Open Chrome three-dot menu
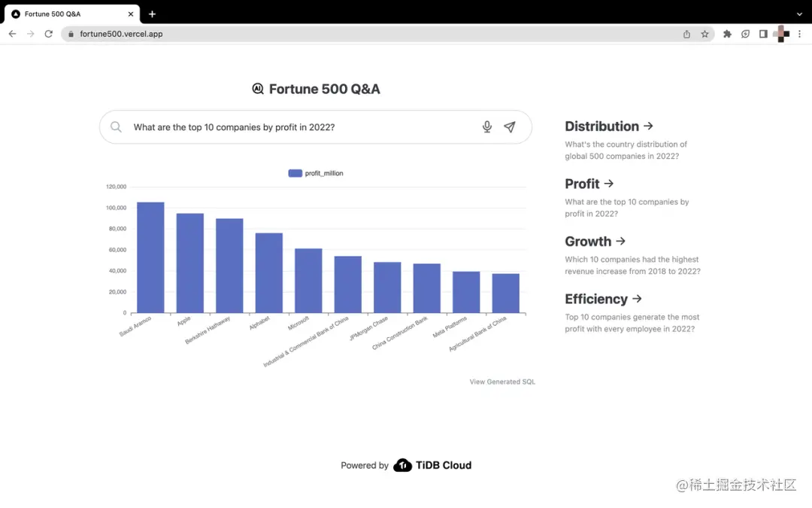 coord(799,34)
